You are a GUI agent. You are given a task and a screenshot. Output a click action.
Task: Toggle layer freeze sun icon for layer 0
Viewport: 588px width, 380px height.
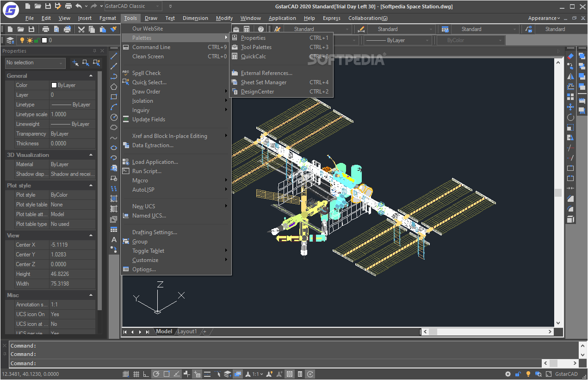[x=29, y=40]
